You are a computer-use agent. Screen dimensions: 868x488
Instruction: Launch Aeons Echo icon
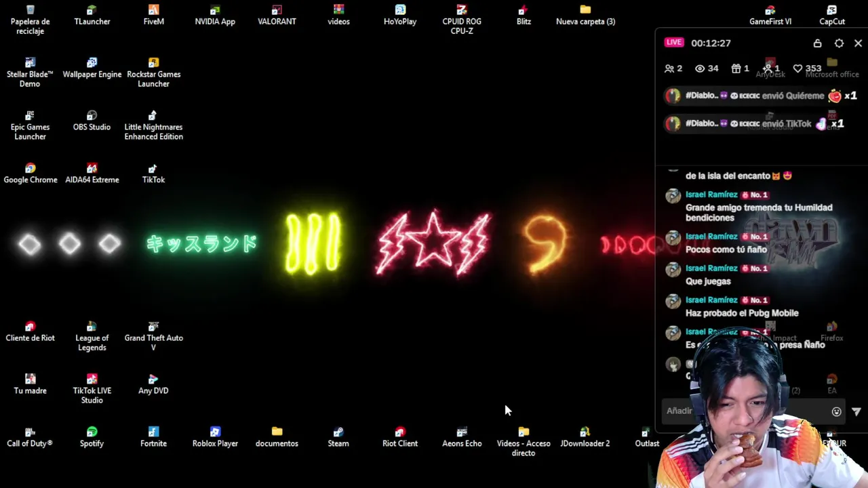pyautogui.click(x=462, y=437)
